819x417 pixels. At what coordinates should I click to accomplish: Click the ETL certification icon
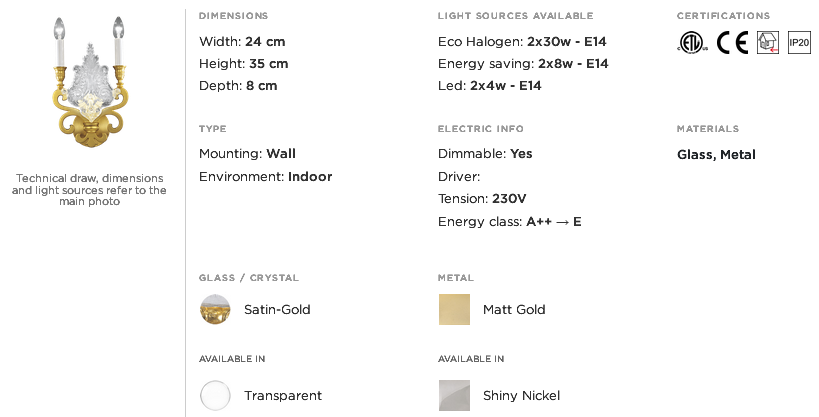point(693,42)
